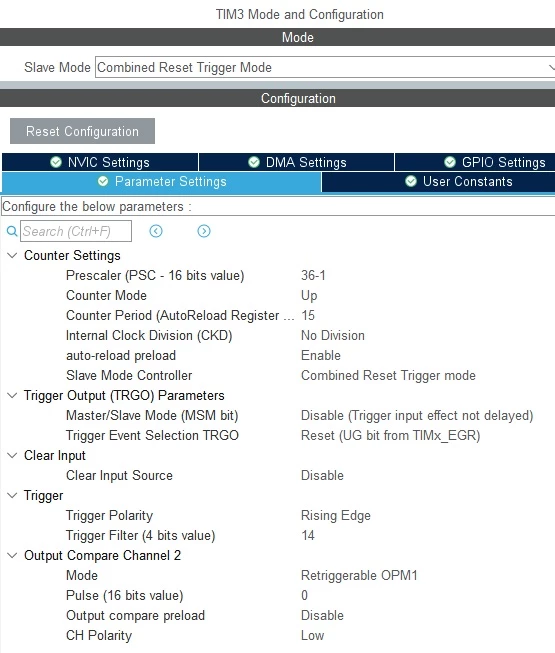555x653 pixels.
Task: Select Slave Mode Controller value
Action: (388, 375)
